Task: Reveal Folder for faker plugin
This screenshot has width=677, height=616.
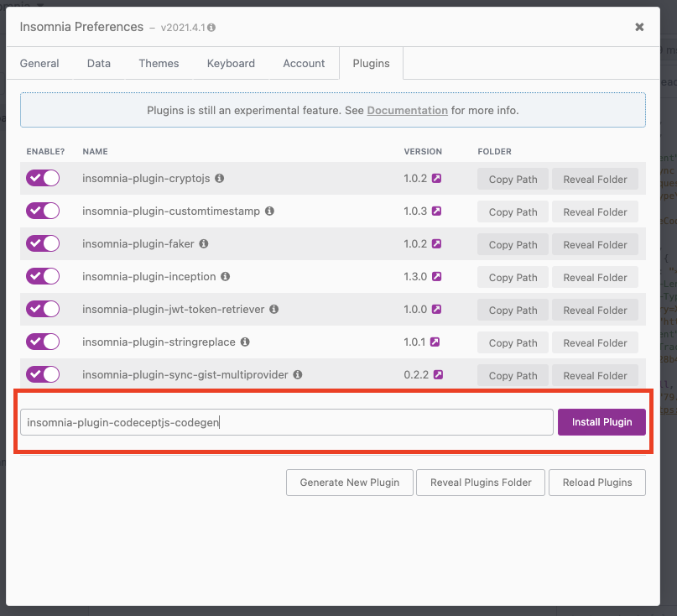Action: click(x=595, y=244)
